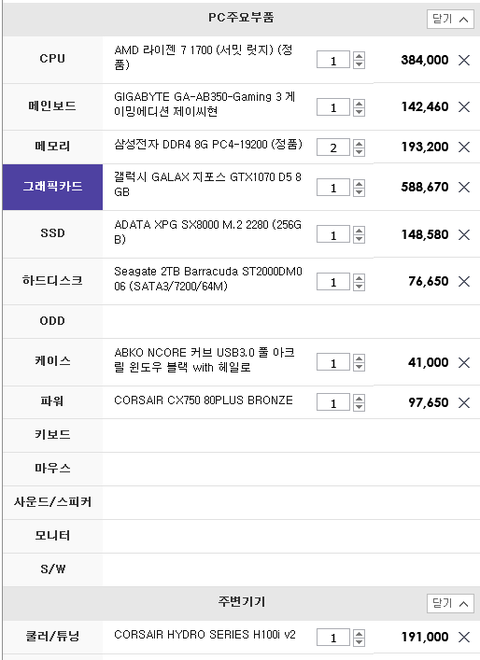Delete the GIGABYTE GA-AB350 mainboard row
Viewport: 480px width, 660px height.
tap(464, 107)
